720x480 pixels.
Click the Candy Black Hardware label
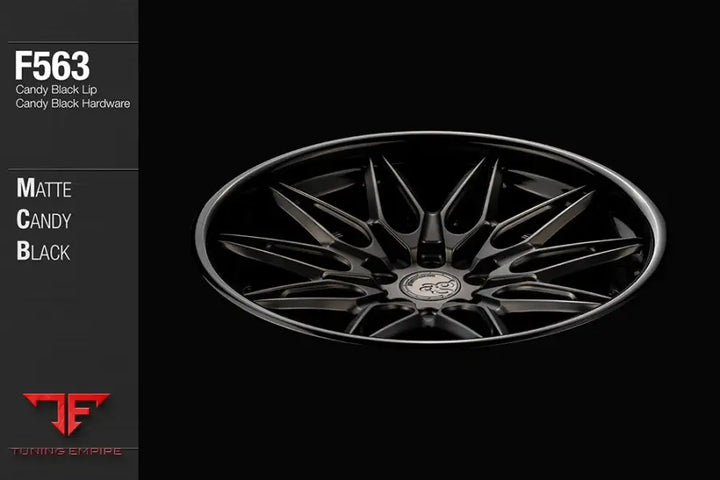click(x=72, y=103)
